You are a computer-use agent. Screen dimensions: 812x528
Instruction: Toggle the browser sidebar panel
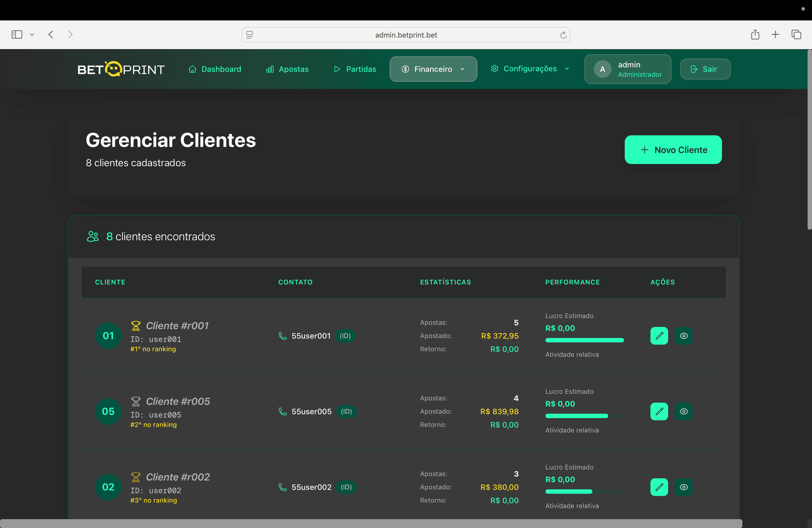pyautogui.click(x=17, y=35)
